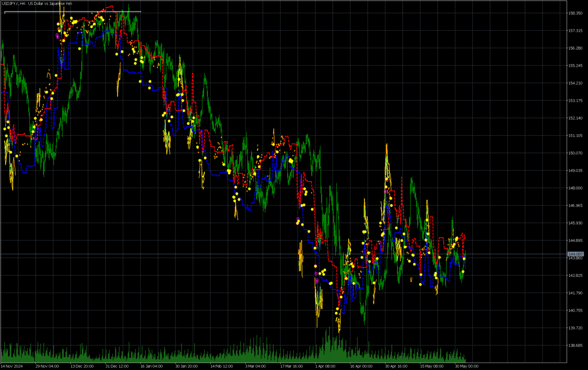Click the 1 Apr 08:00 time label

click(325, 366)
